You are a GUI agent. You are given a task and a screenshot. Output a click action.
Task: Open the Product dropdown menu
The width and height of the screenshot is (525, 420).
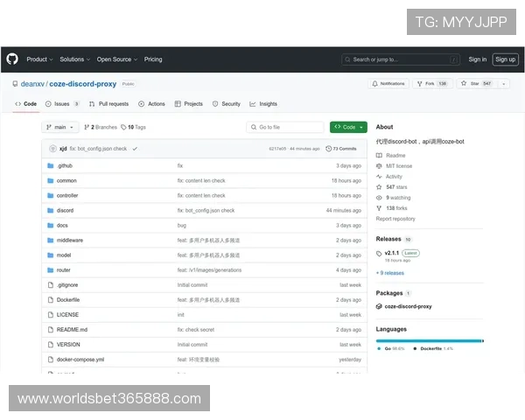[39, 59]
